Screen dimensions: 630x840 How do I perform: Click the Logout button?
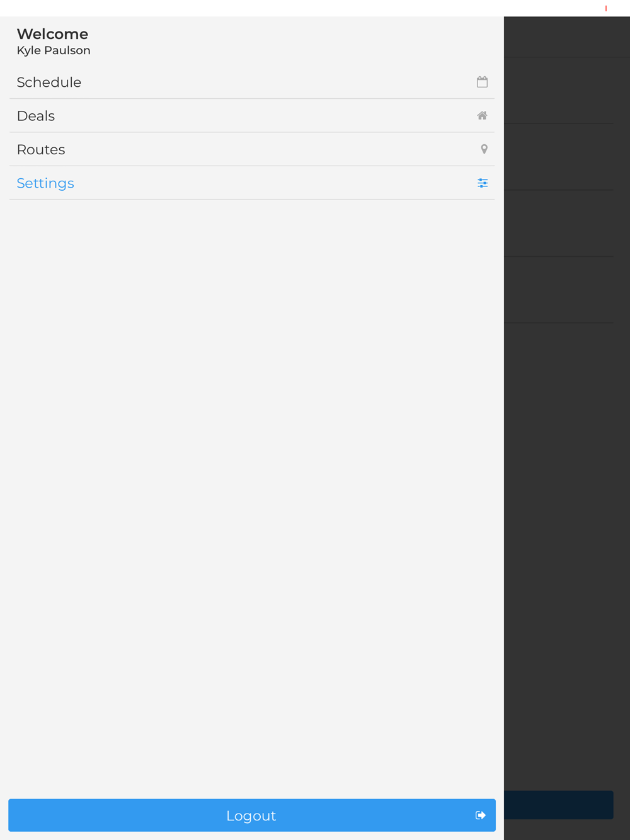(252, 815)
